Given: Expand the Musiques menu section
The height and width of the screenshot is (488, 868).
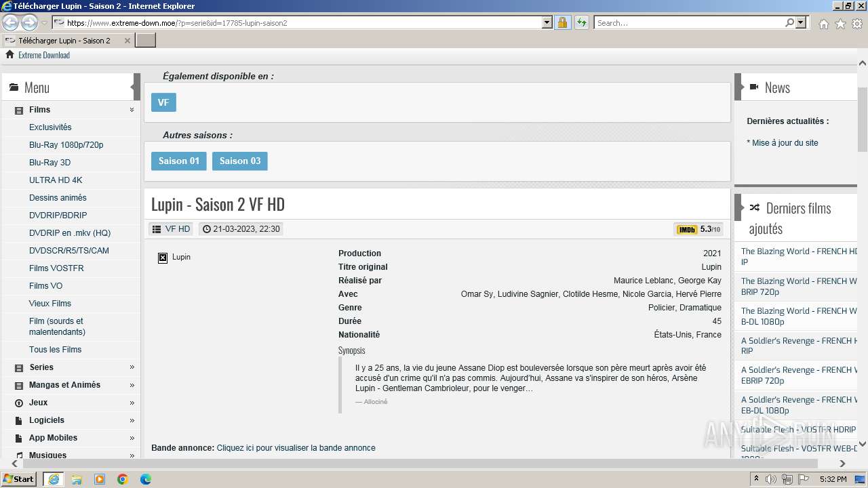Looking at the screenshot, I should pyautogui.click(x=132, y=455).
